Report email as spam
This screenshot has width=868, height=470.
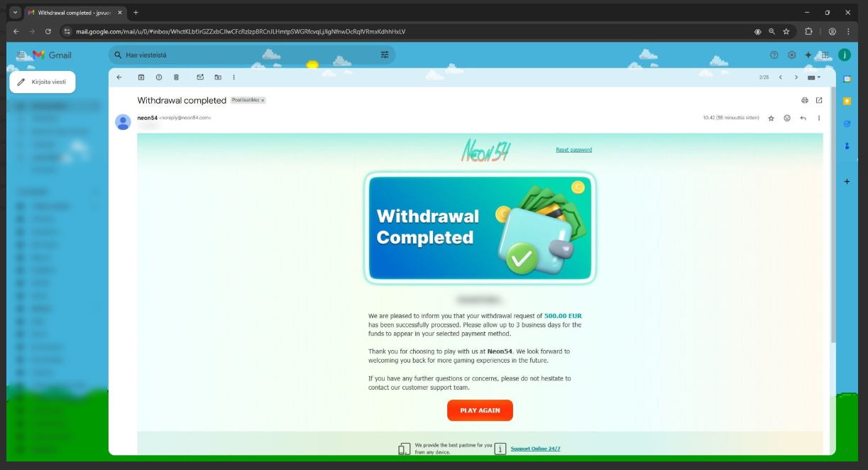159,77
